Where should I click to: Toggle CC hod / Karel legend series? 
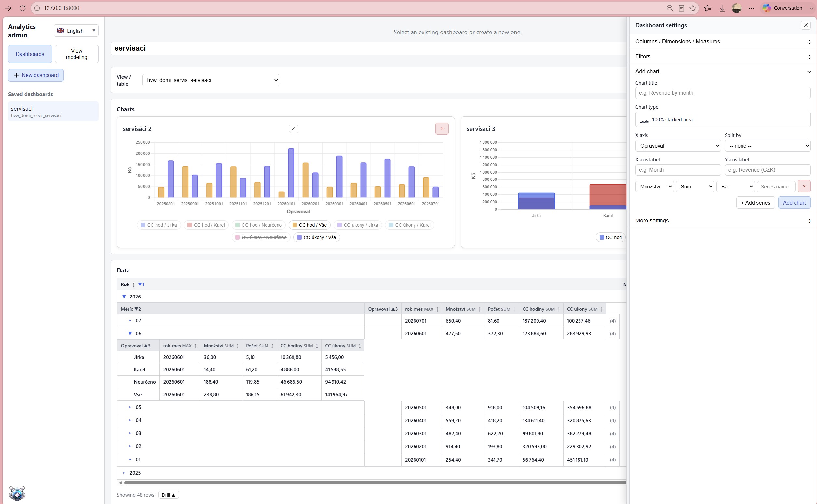206,225
